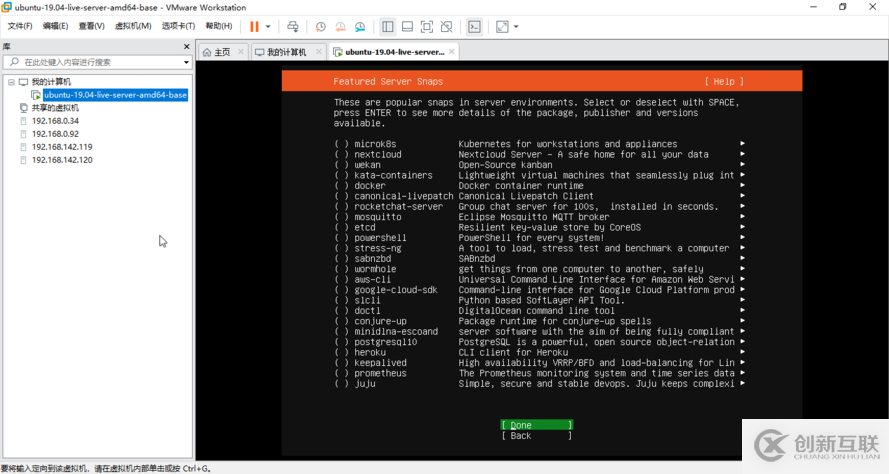Select ubuntu-19.04-live-server-amd64-base in the library

(116, 95)
